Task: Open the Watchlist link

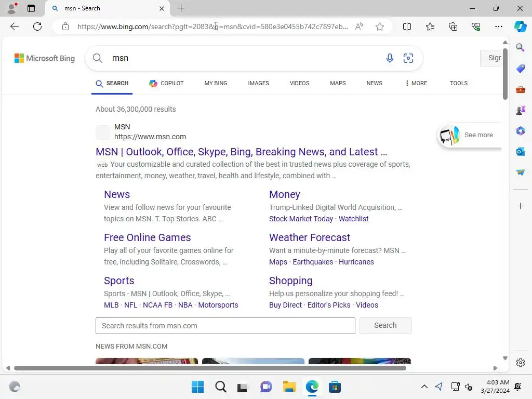Action: tap(353, 219)
